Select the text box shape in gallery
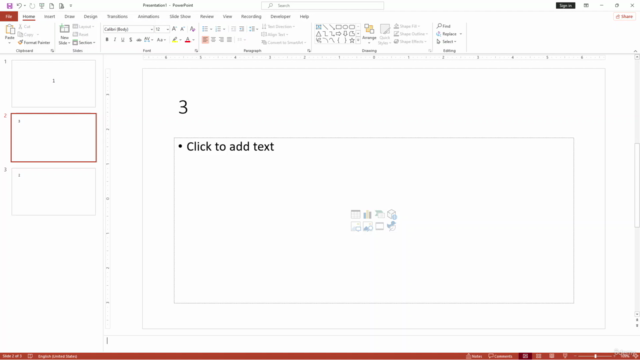The height and width of the screenshot is (360, 640). tap(318, 27)
